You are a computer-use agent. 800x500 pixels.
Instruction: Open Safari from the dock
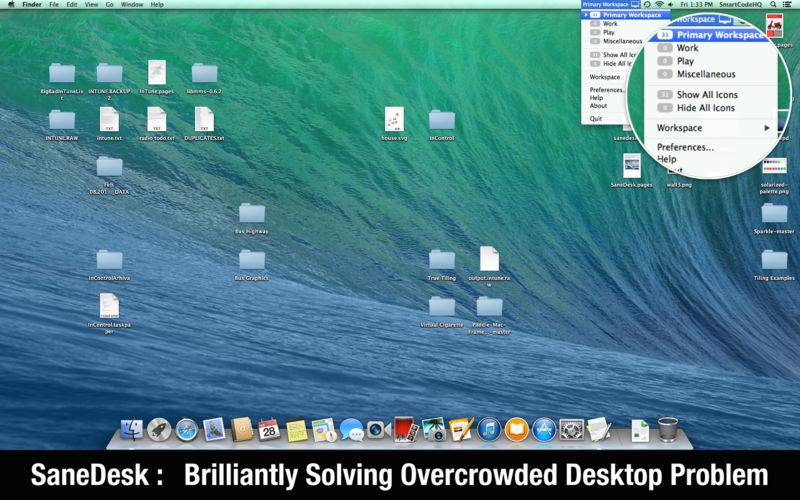point(185,430)
